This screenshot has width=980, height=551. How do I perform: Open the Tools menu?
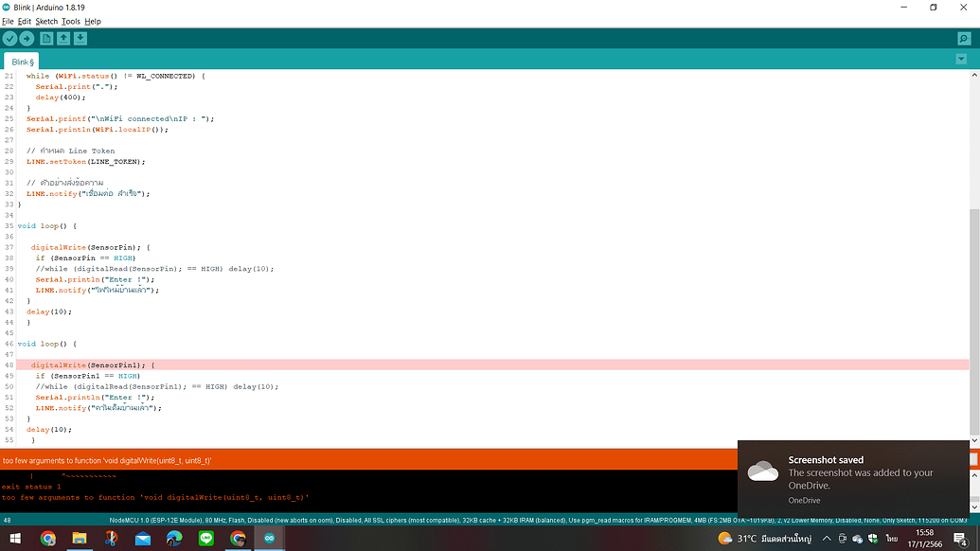point(71,21)
